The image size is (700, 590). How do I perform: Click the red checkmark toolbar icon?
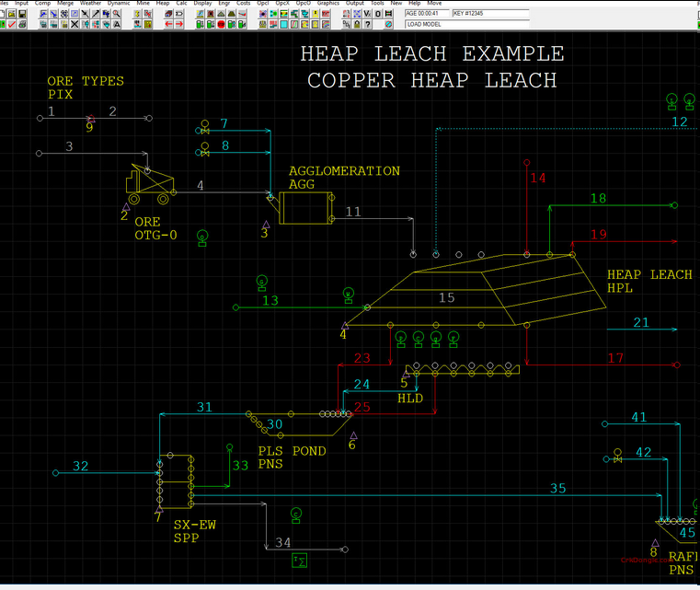11,25
